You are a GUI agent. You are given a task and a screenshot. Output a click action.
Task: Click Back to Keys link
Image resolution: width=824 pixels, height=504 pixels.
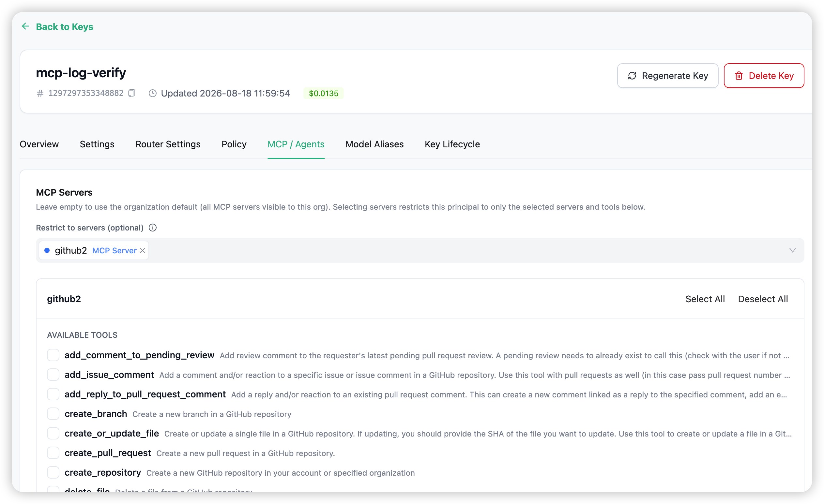(x=65, y=26)
